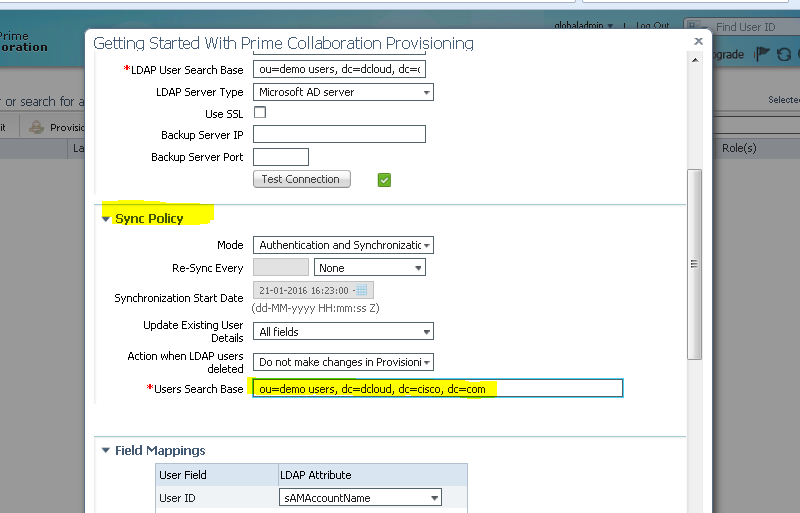Open the Mode dropdown
The image size is (800, 513).
tap(343, 245)
